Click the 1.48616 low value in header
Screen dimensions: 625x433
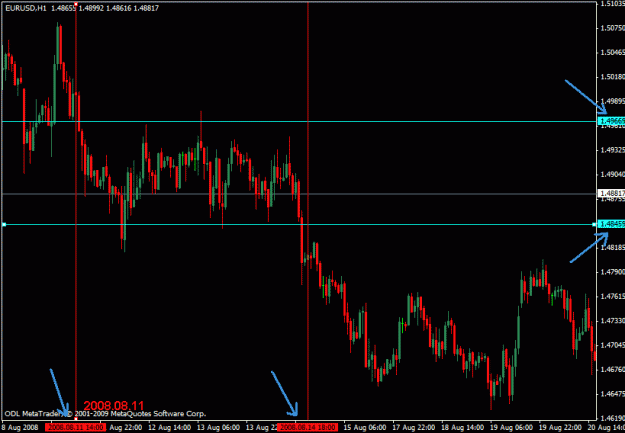(118, 8)
